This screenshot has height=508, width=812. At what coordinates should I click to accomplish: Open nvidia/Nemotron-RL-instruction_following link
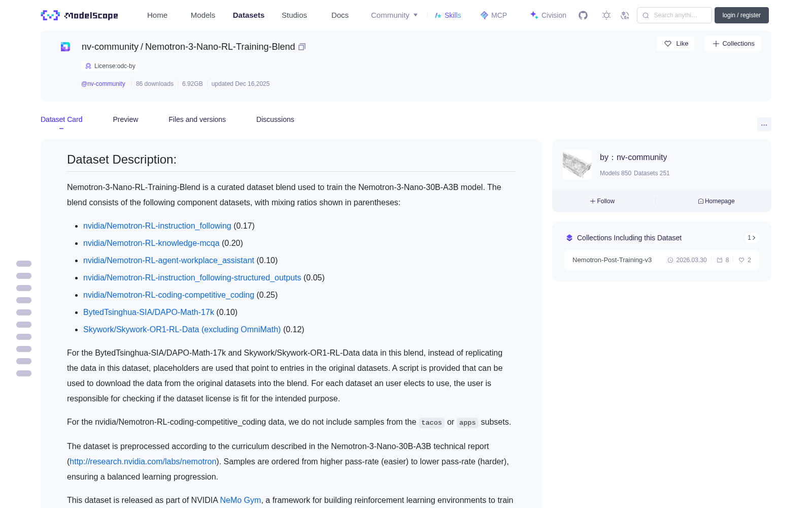(157, 226)
